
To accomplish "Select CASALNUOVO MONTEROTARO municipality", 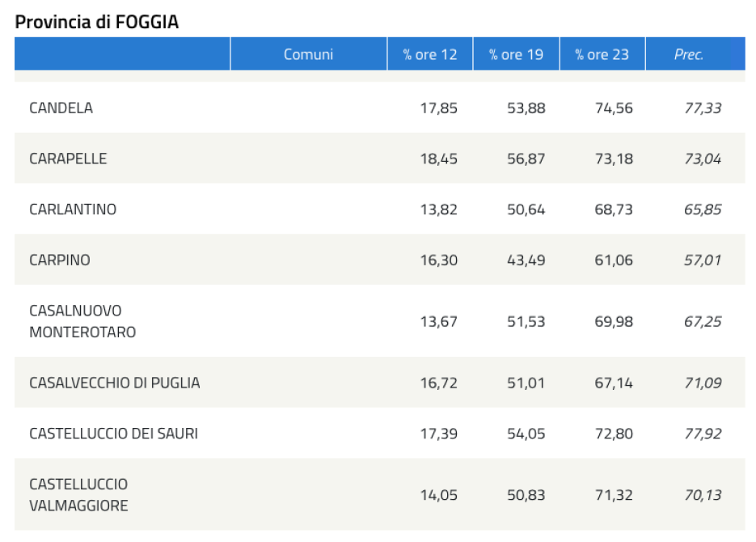I will tap(82, 321).
